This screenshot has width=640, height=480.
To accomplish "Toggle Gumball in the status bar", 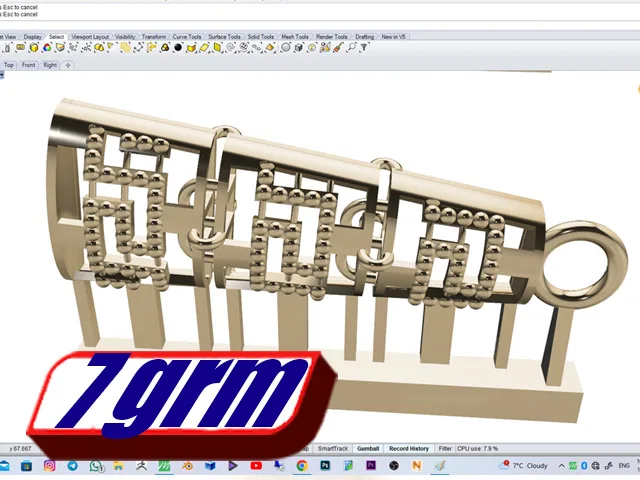I will pyautogui.click(x=368, y=449).
